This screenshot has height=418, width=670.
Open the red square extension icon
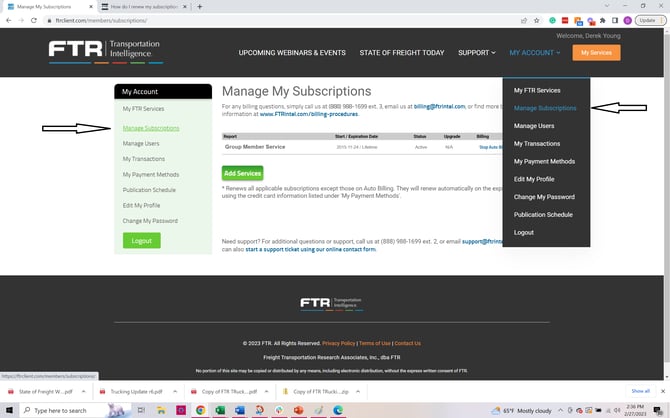565,20
